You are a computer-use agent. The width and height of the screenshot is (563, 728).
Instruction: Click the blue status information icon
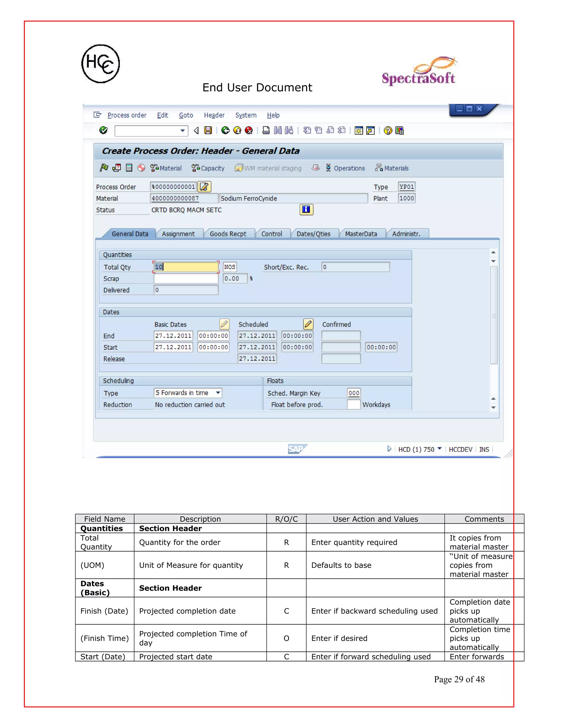306,210
